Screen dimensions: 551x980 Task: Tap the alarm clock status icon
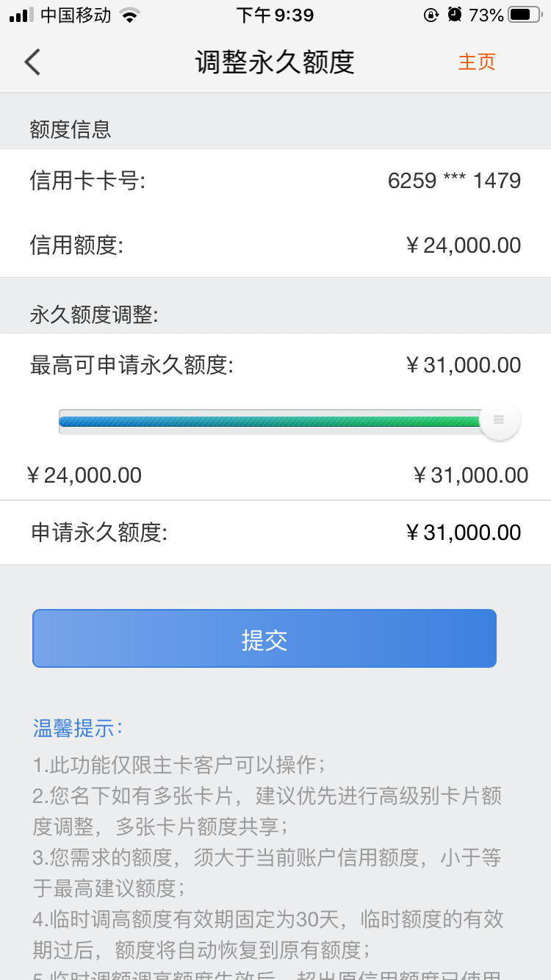tap(455, 15)
